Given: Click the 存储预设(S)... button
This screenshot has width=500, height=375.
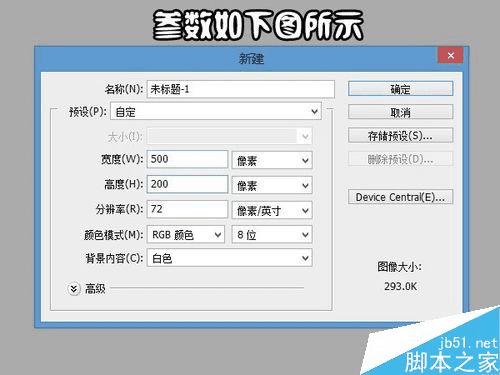Looking at the screenshot, I should click(x=400, y=136).
